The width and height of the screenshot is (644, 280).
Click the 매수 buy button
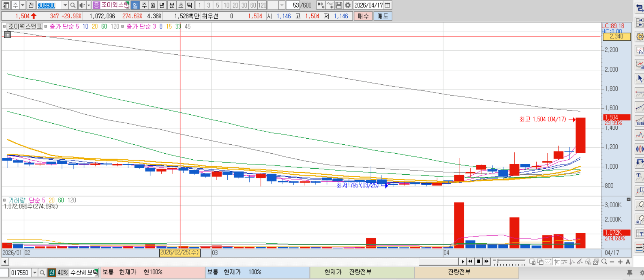[363, 16]
